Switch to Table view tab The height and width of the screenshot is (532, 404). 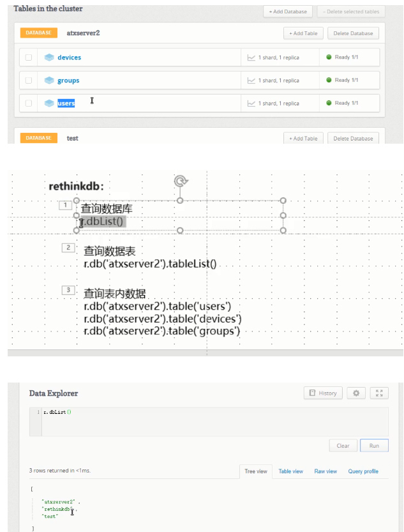tap(291, 471)
